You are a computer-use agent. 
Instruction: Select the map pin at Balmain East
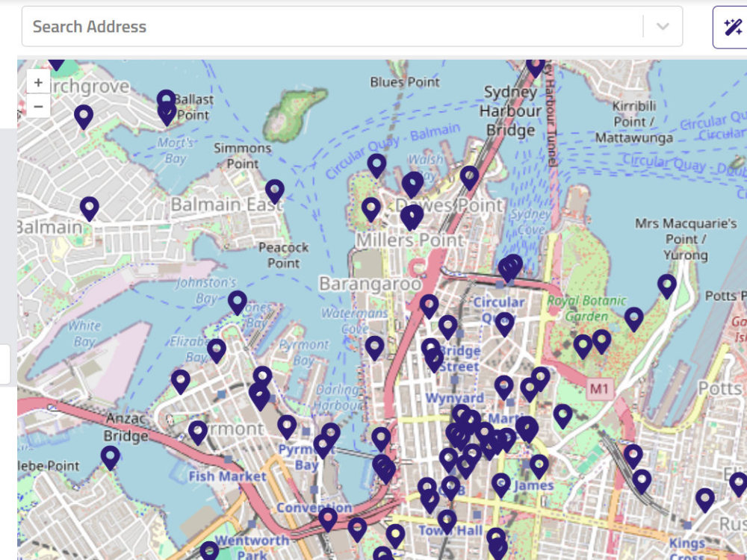275,191
